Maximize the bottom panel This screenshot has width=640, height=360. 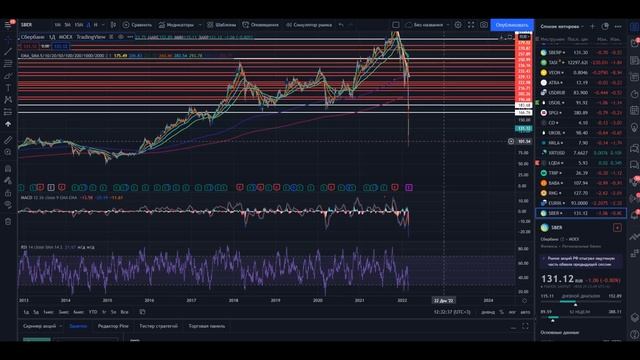[525, 326]
